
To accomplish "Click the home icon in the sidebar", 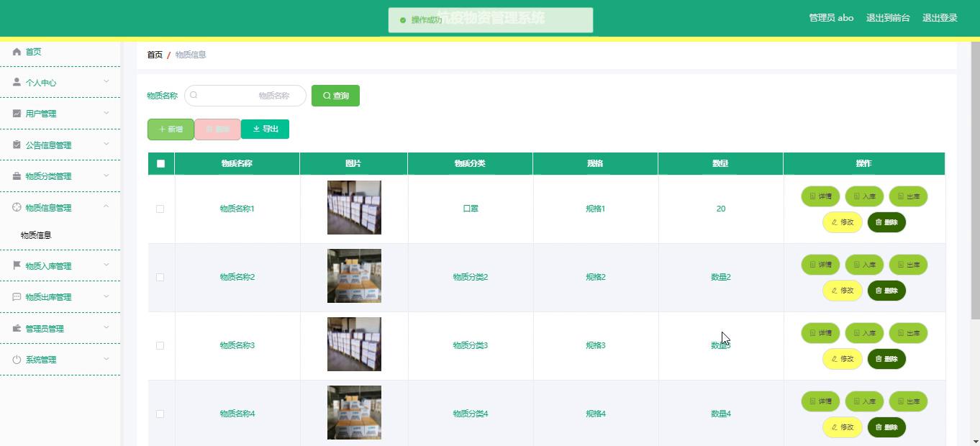I will (17, 52).
